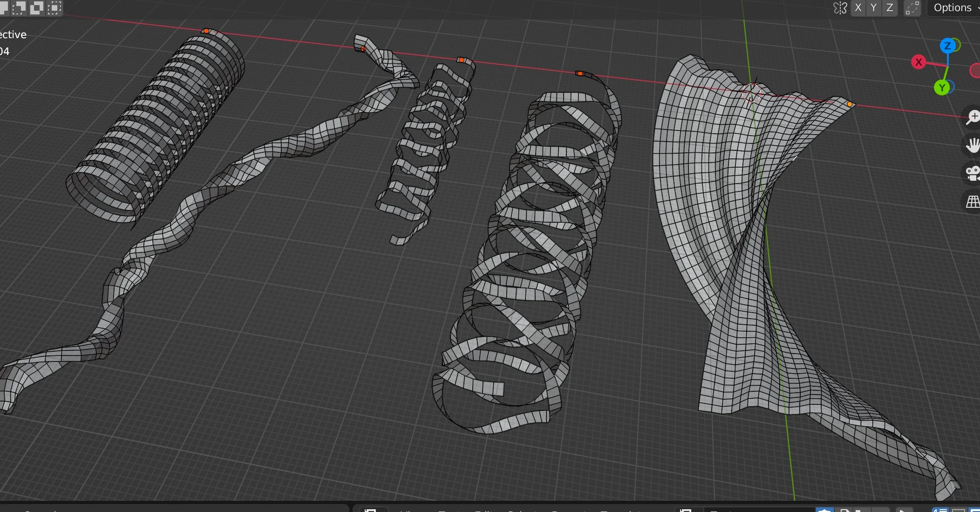
Task: Switch perspective/orthographic with grid icon
Action: [x=973, y=202]
